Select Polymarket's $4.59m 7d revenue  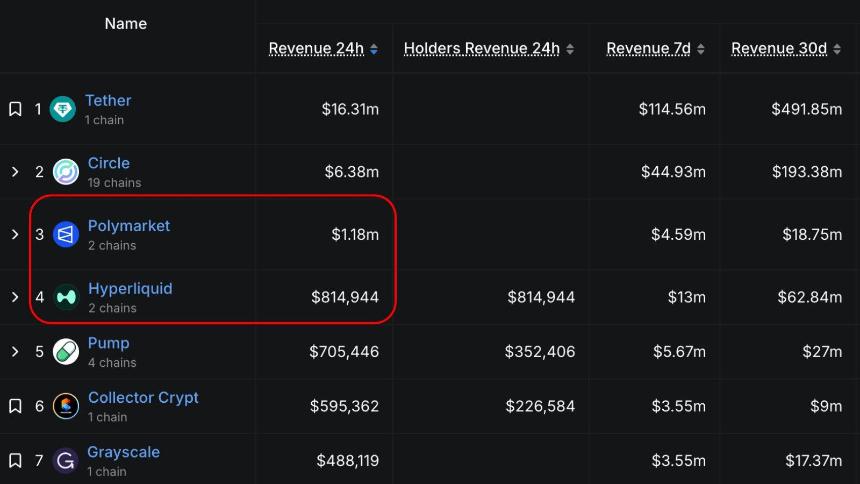pos(678,234)
